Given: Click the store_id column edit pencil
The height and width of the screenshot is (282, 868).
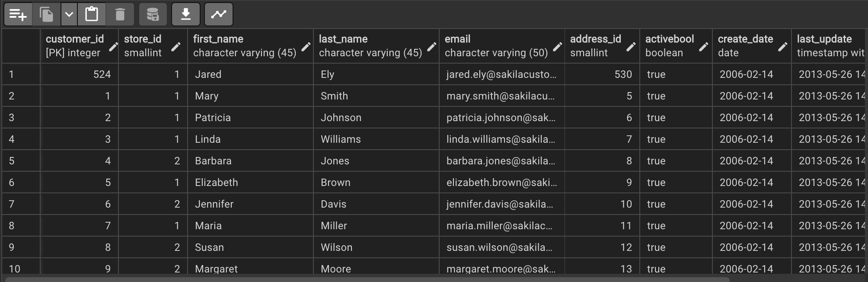Looking at the screenshot, I should click(x=176, y=47).
